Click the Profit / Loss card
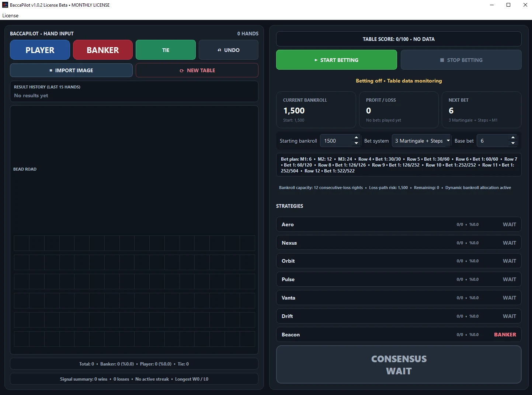This screenshot has width=532, height=395. point(399,110)
